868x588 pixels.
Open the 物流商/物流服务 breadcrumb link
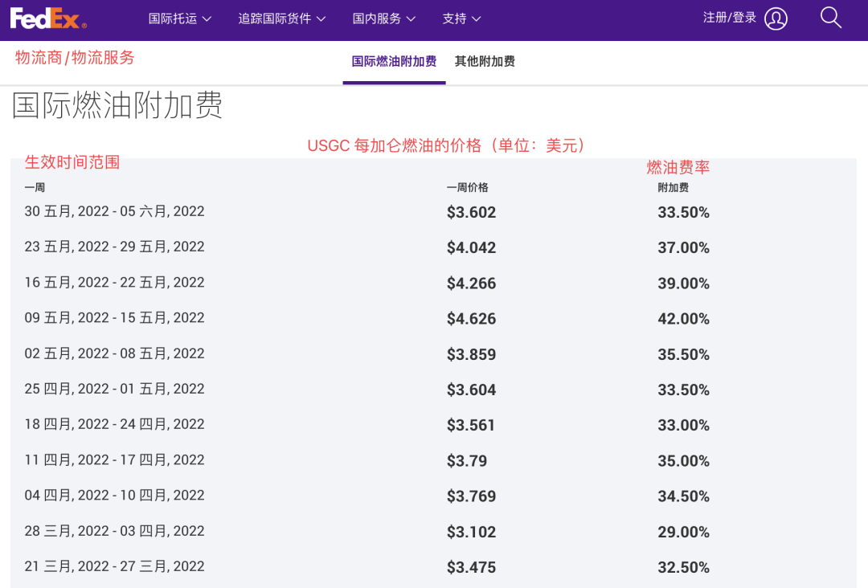pyautogui.click(x=73, y=58)
